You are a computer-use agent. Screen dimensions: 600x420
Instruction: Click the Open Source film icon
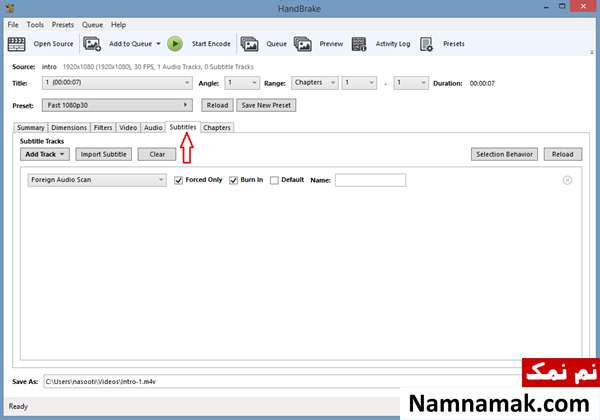[x=16, y=44]
